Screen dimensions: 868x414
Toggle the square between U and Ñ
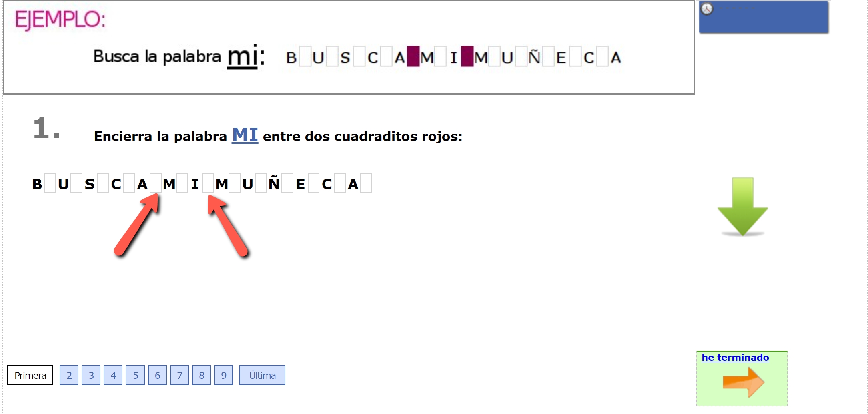(261, 183)
